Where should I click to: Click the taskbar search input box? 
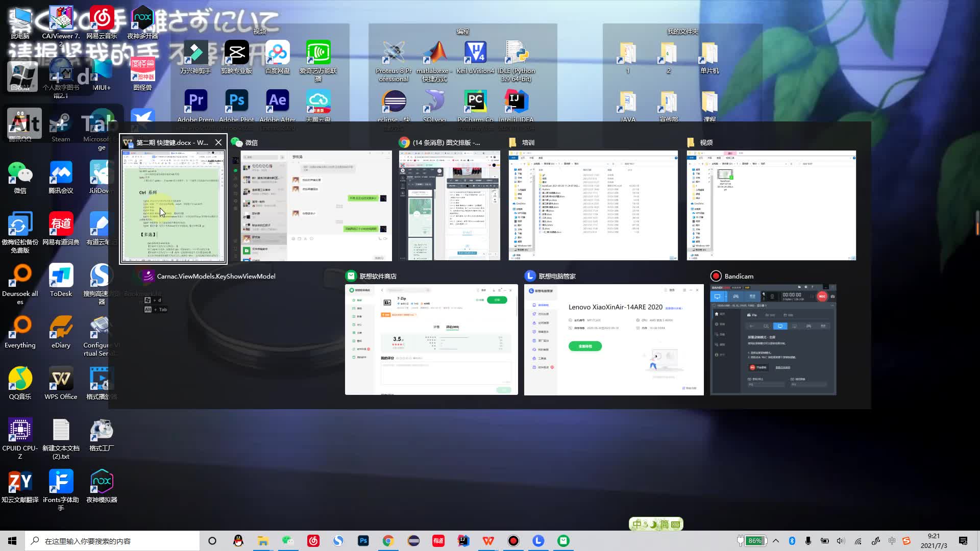tap(112, 541)
